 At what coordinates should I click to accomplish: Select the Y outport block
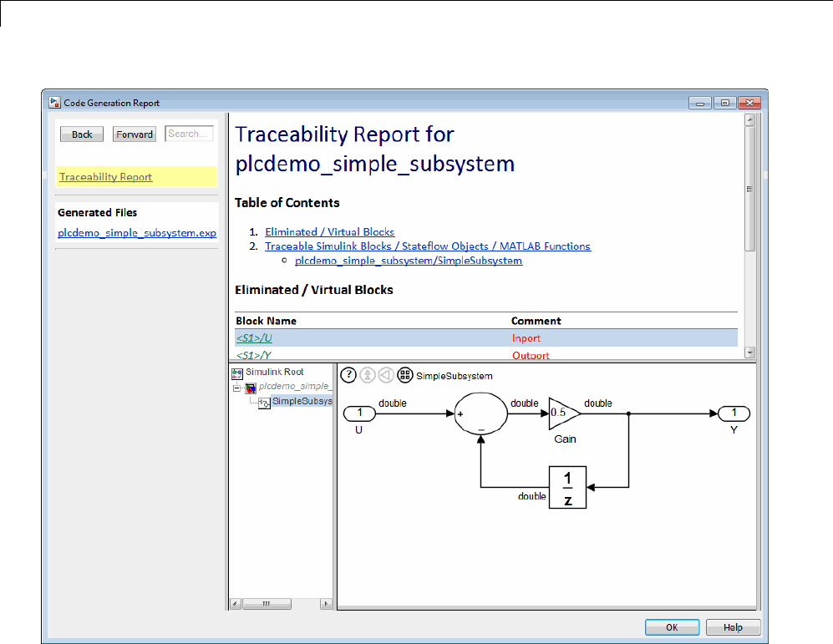tap(734, 413)
